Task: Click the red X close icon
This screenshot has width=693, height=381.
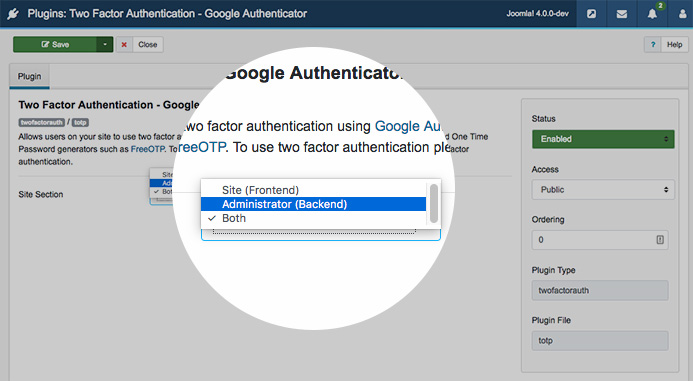Action: point(124,45)
